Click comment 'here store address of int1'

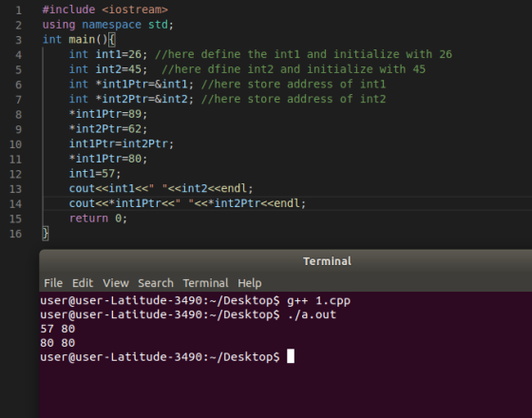click(x=294, y=85)
